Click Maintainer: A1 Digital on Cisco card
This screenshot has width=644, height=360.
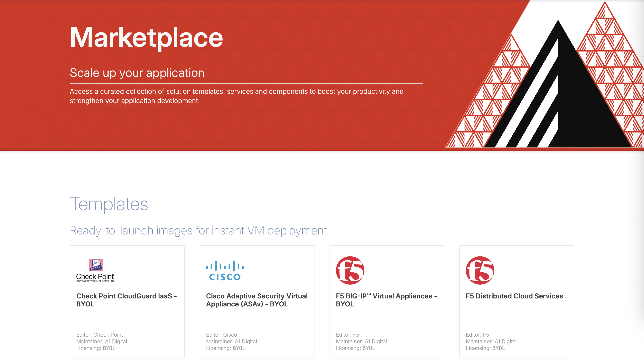tap(231, 342)
